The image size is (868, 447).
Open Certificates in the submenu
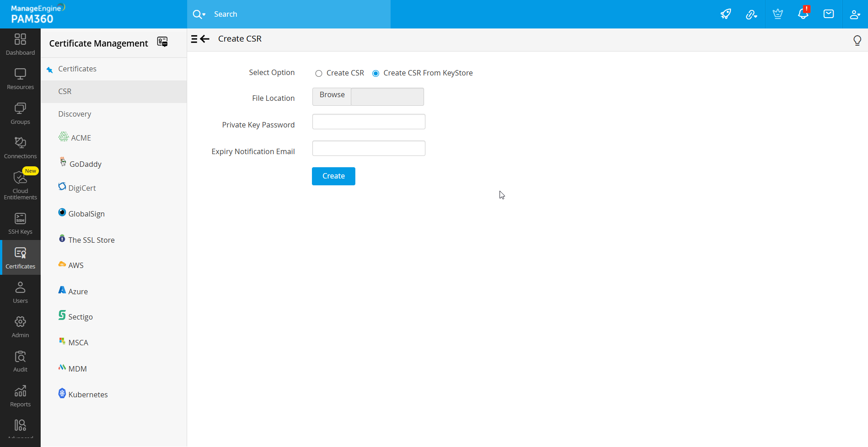(77, 69)
